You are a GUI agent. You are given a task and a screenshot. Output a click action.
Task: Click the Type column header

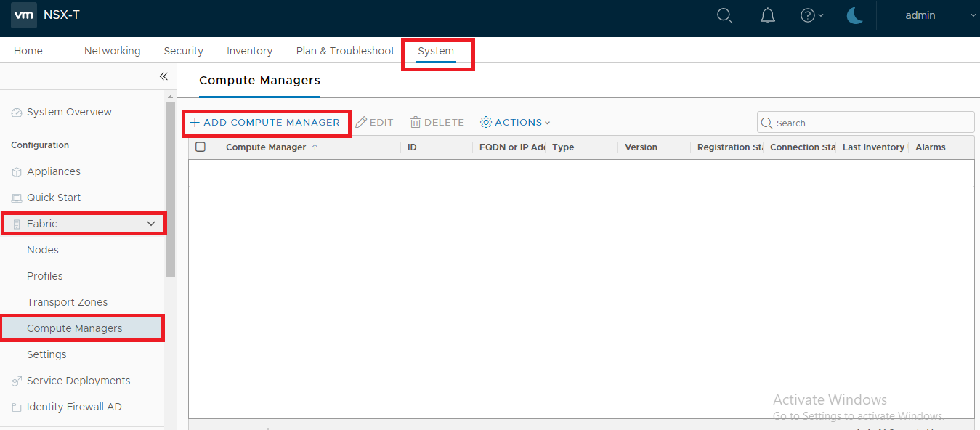coord(563,147)
